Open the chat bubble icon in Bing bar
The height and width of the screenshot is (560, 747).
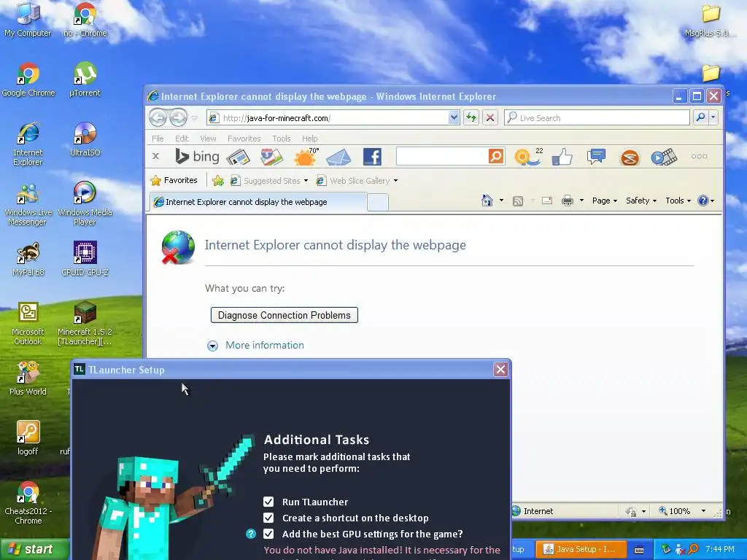[596, 156]
